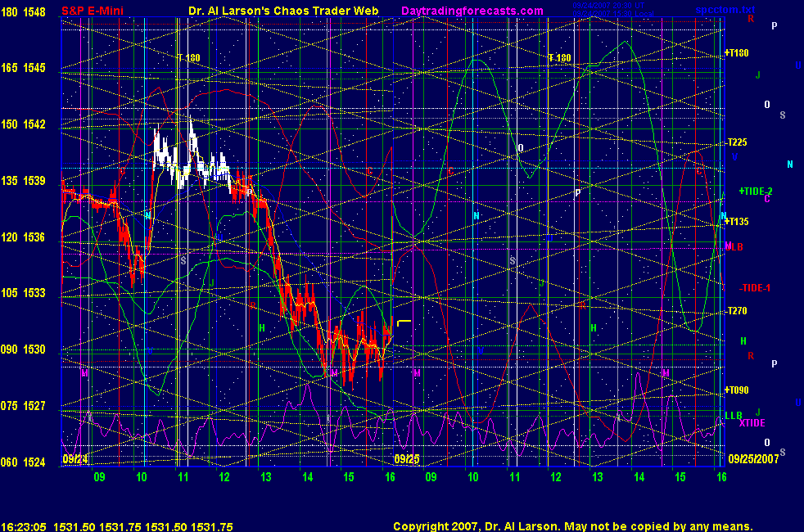Open the Daytradingforecasts.com link

[x=472, y=11]
